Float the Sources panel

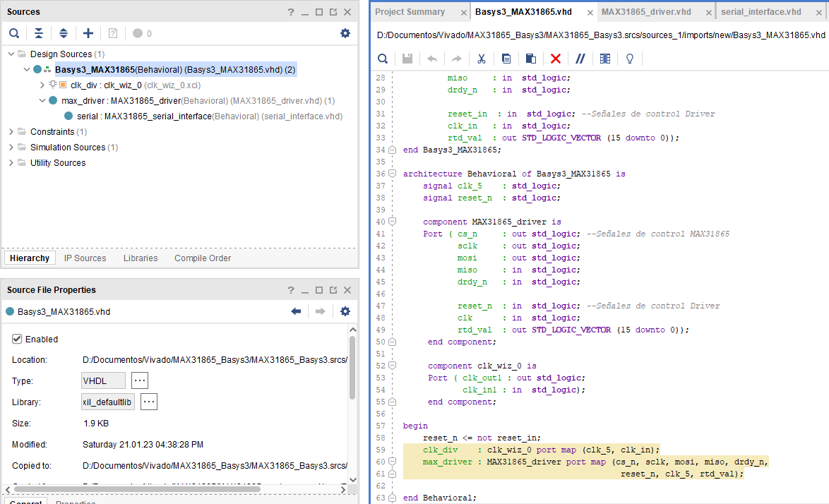click(x=333, y=11)
